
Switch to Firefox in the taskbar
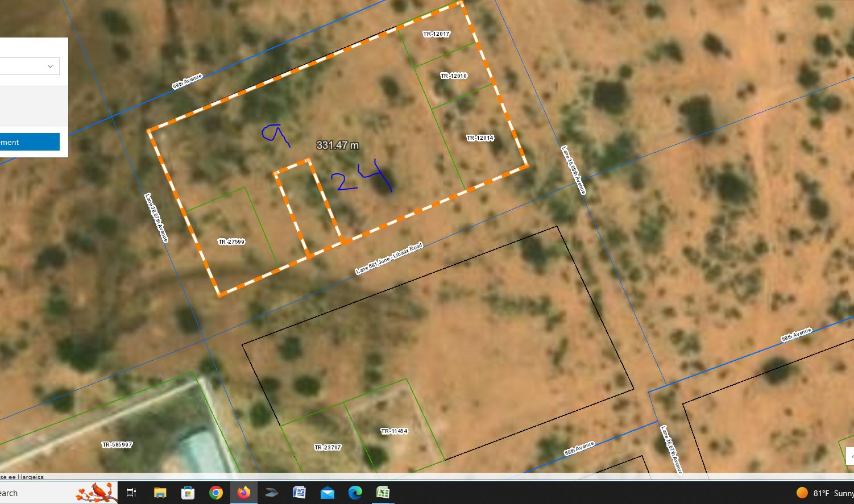point(244,493)
